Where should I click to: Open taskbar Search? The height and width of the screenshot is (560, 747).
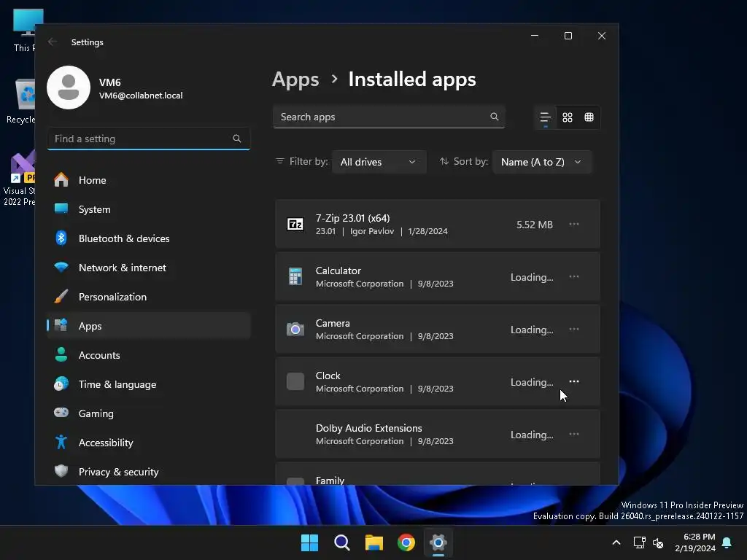(341, 542)
